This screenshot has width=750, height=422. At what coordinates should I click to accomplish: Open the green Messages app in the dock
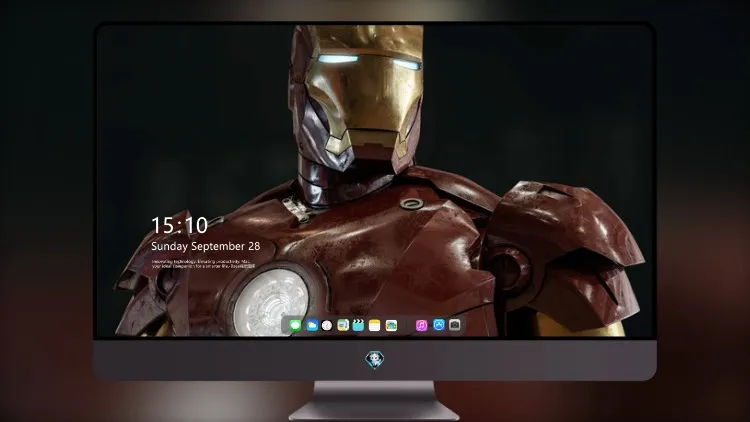(295, 325)
